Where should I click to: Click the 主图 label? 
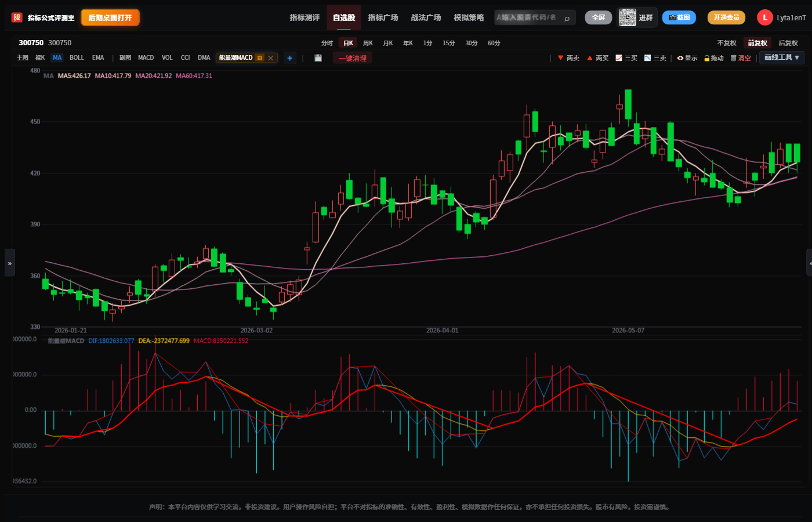tap(23, 58)
